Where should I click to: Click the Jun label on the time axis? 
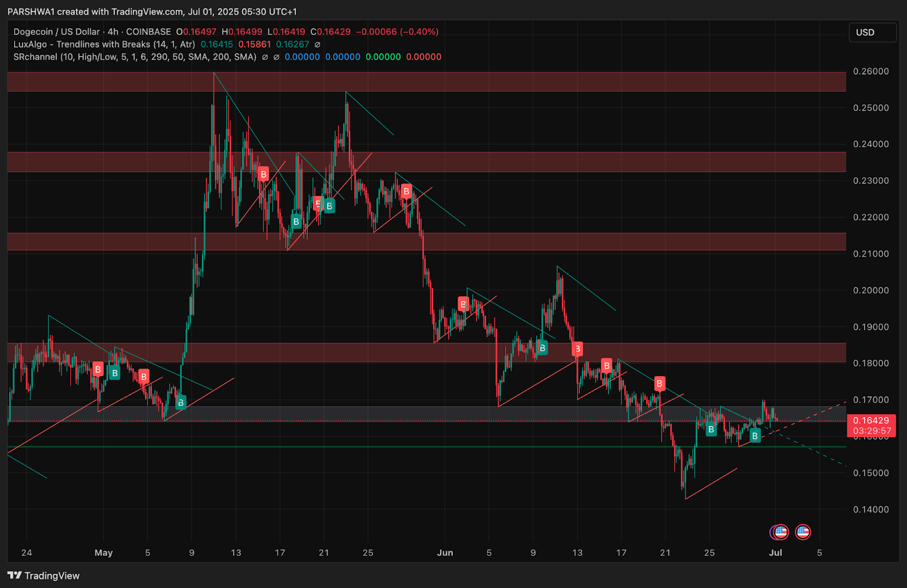[445, 553]
